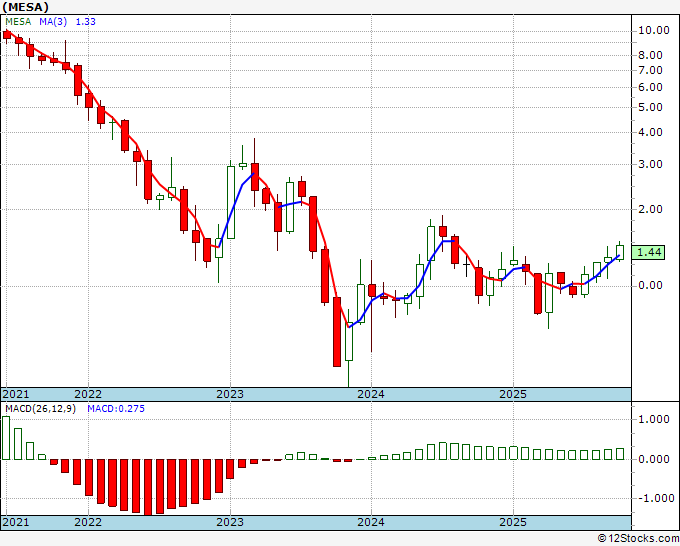The height and width of the screenshot is (546, 680).
Task: Click the 7.00 price axis label
Action: click(x=650, y=70)
